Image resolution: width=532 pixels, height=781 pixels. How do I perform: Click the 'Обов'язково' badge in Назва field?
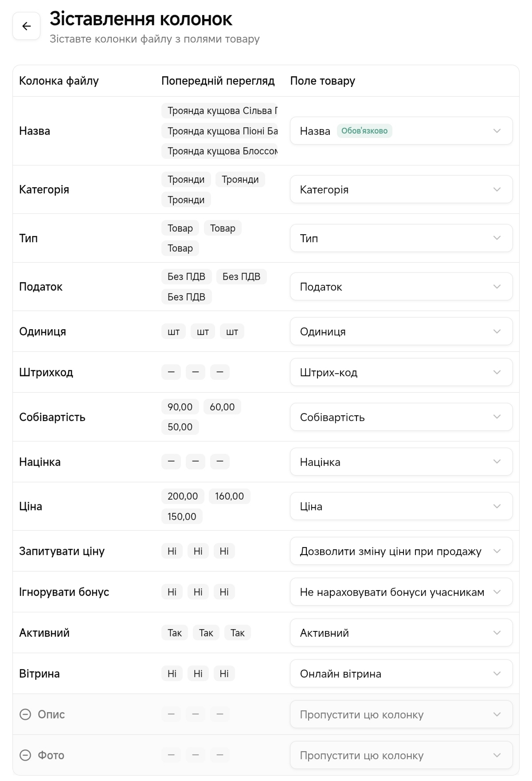(x=364, y=131)
